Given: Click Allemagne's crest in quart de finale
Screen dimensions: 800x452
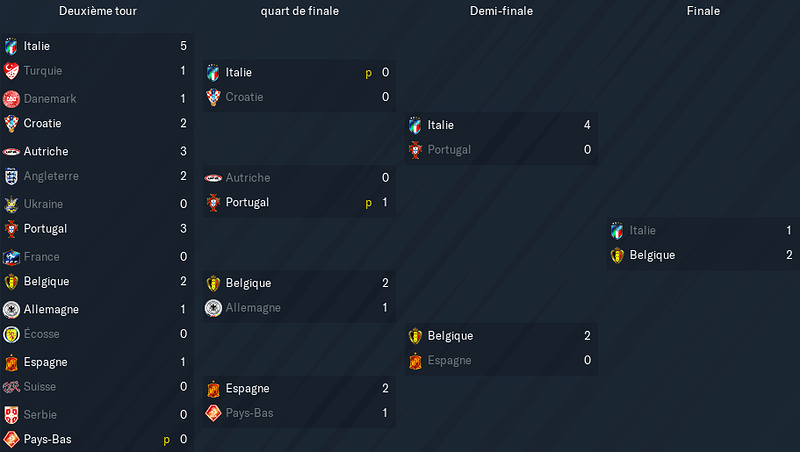Looking at the screenshot, I should pyautogui.click(x=213, y=308).
